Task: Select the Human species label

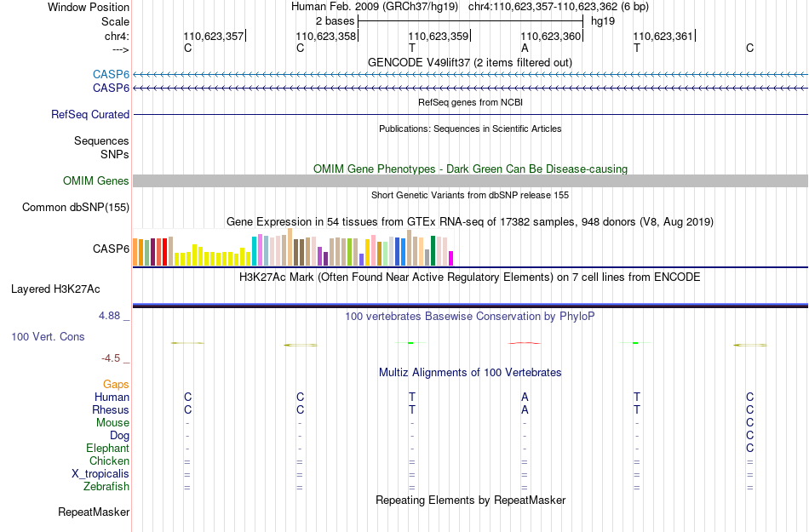Action: click(x=112, y=397)
